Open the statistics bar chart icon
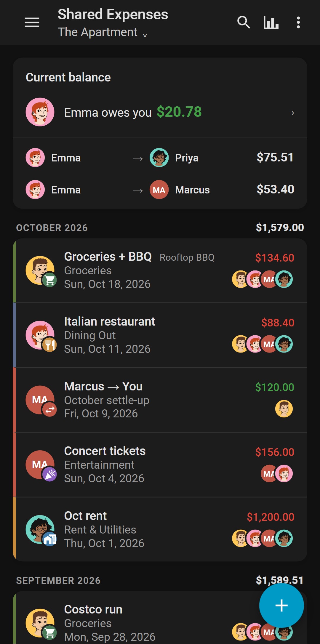The width and height of the screenshot is (320, 644). (271, 23)
